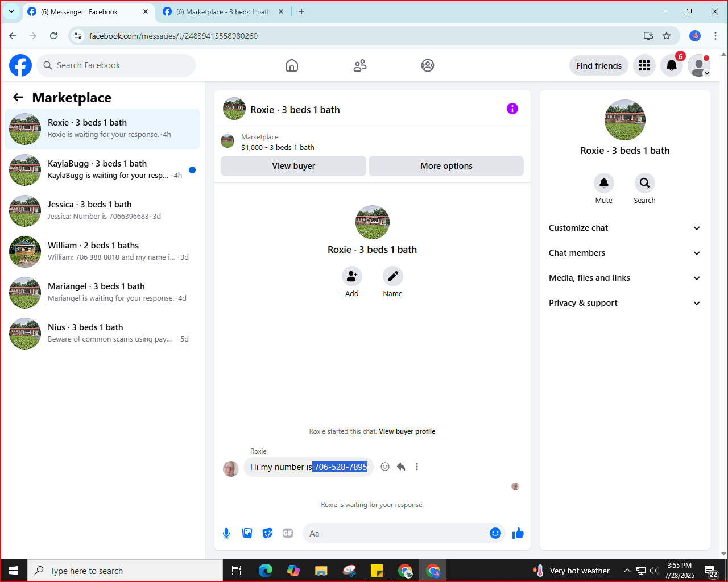Open conversation information purple icon
The height and width of the screenshot is (582, 728).
pyautogui.click(x=512, y=109)
